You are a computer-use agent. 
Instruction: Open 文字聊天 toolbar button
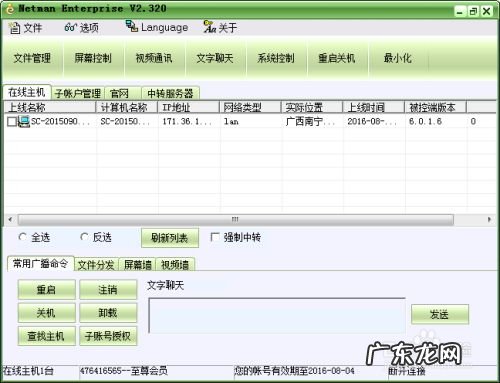pos(215,58)
